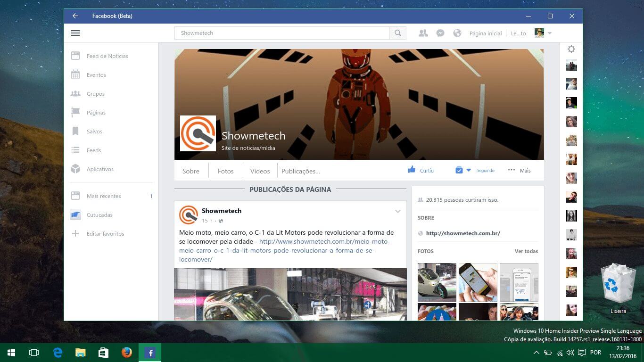Open Seguindo following dropdown
This screenshot has width=644, height=362.
[475, 170]
